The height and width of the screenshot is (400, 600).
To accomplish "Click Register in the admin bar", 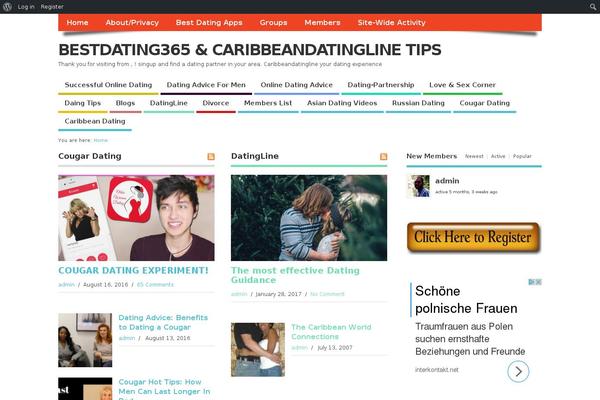I will [52, 7].
